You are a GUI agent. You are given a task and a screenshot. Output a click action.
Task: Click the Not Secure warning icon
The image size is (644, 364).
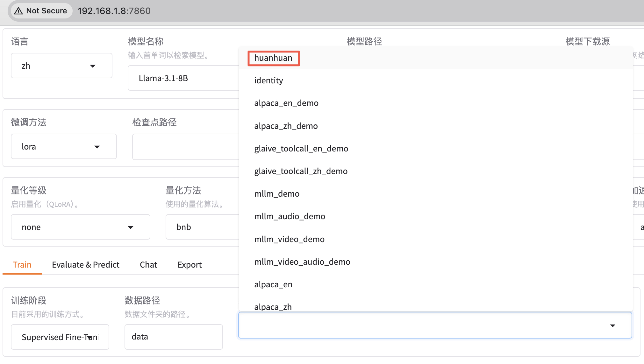(x=18, y=11)
